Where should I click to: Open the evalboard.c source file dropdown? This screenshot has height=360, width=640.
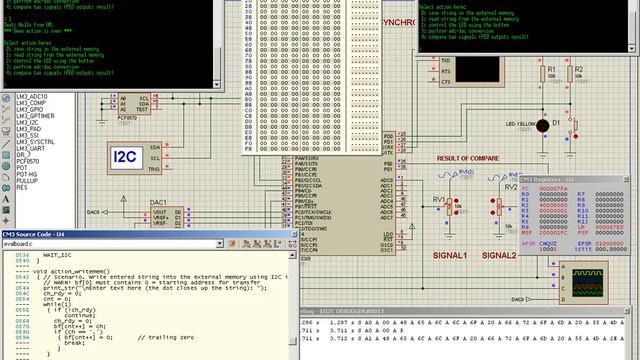220,244
